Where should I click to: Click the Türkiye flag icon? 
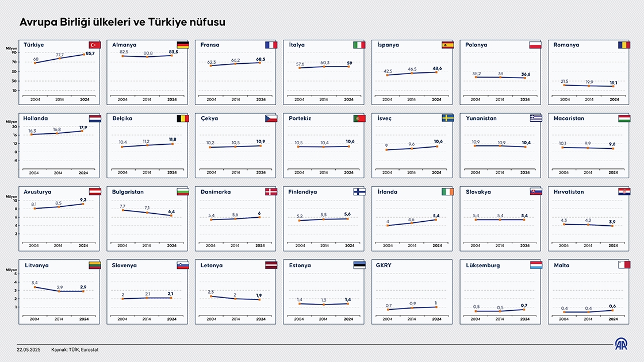pos(95,45)
